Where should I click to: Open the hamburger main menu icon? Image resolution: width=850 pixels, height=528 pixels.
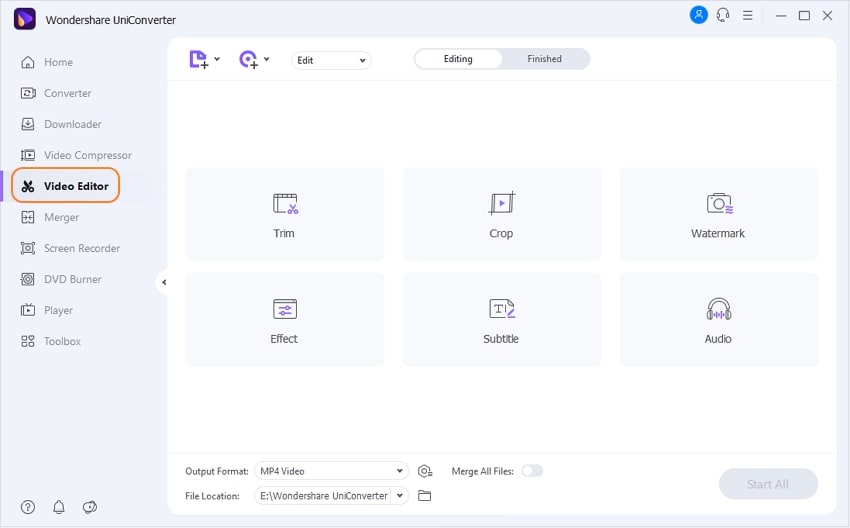pos(748,16)
